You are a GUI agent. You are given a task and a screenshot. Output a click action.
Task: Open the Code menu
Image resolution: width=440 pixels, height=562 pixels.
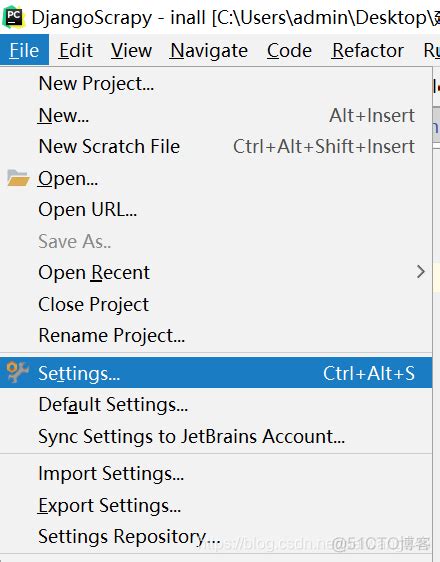(289, 50)
